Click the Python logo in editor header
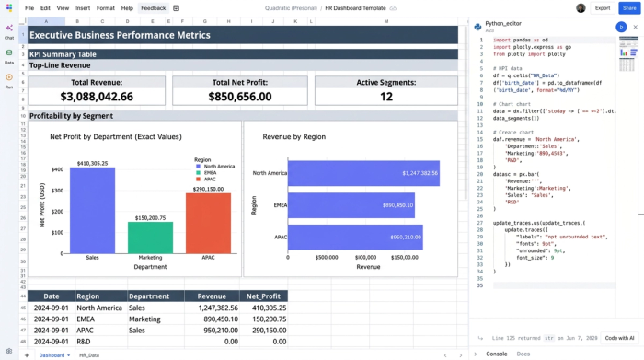The height and width of the screenshot is (360, 644). [x=477, y=27]
